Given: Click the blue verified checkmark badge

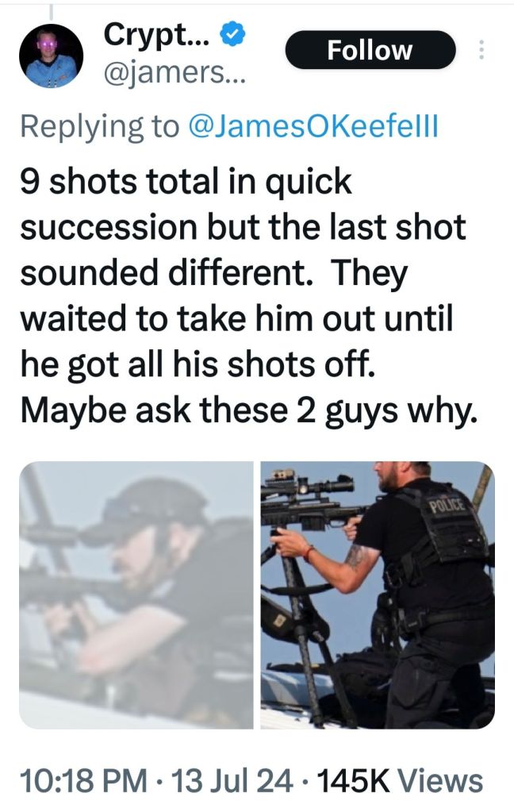Looking at the screenshot, I should pyautogui.click(x=232, y=35).
